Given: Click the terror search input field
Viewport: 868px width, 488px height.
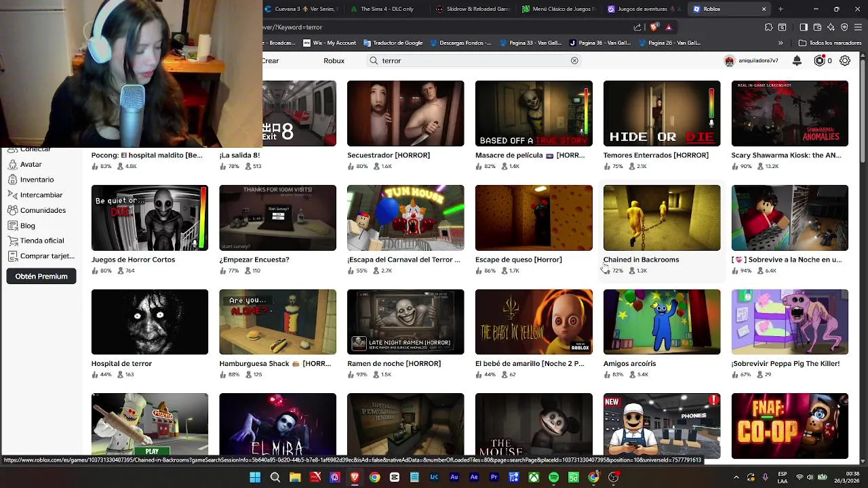Looking at the screenshot, I should point(473,60).
